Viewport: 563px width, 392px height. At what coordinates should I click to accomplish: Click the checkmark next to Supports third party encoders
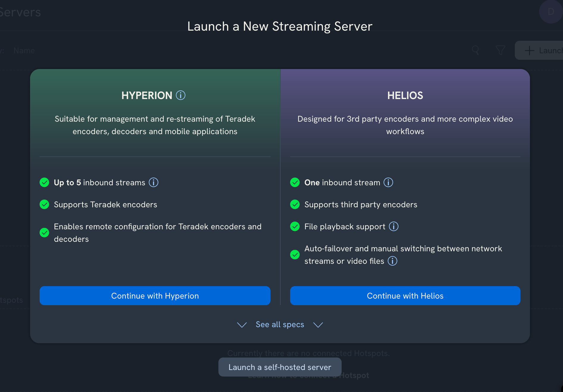(295, 204)
